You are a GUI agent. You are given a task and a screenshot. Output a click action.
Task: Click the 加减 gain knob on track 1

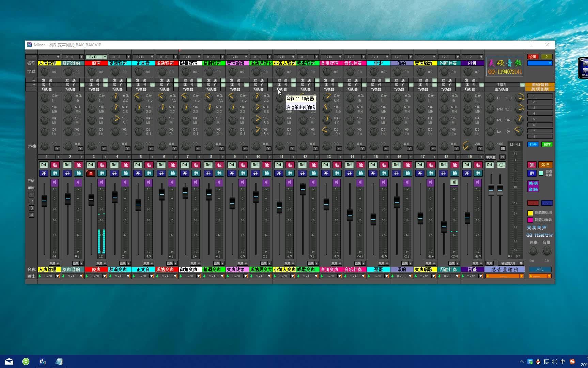pos(45,72)
